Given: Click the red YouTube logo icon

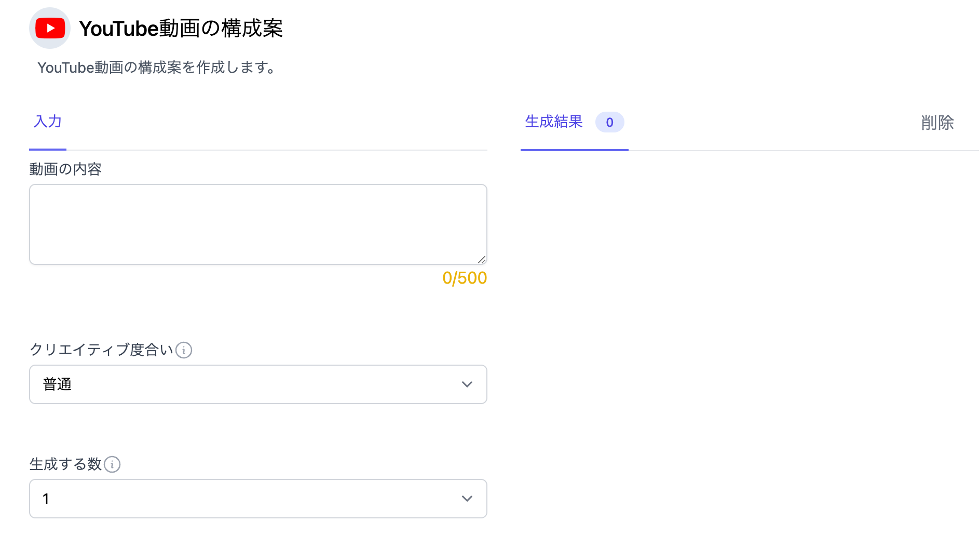Looking at the screenshot, I should pyautogui.click(x=50, y=28).
